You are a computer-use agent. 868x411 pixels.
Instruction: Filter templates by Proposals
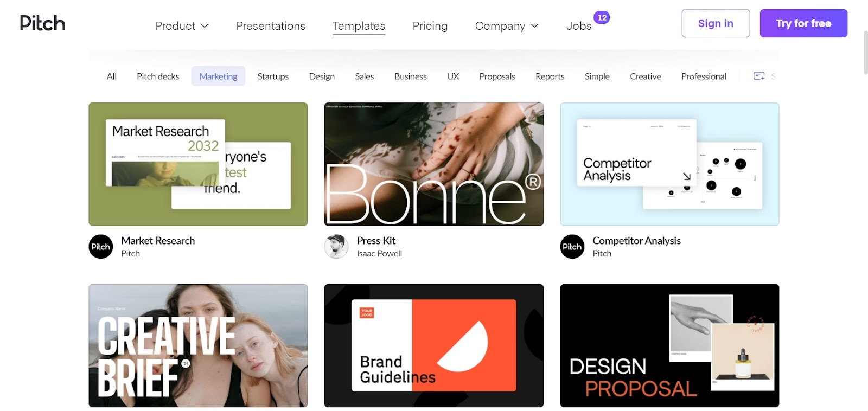pyautogui.click(x=497, y=76)
